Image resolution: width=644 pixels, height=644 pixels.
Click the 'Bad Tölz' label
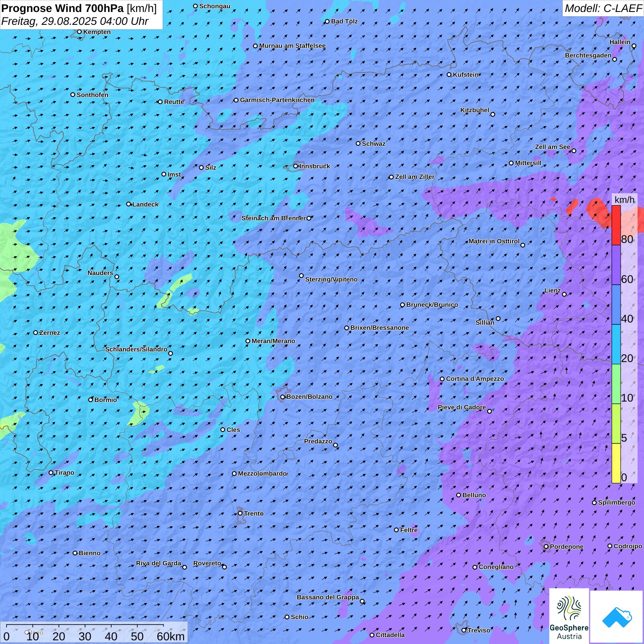point(344,21)
